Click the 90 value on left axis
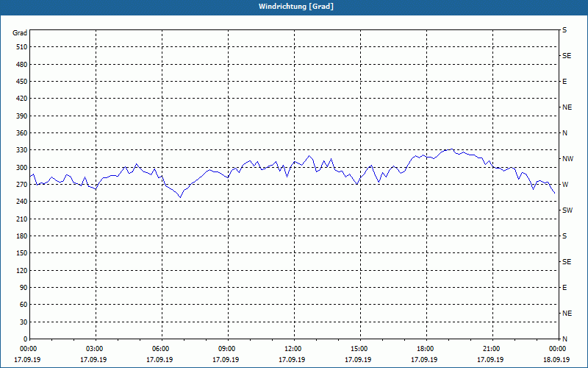The image size is (588, 368). [x=24, y=288]
